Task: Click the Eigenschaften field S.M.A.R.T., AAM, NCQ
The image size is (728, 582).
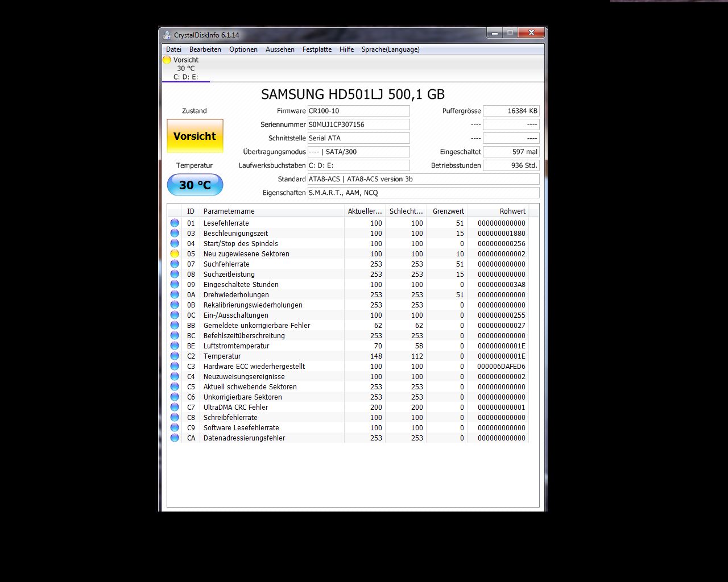Action: point(423,193)
